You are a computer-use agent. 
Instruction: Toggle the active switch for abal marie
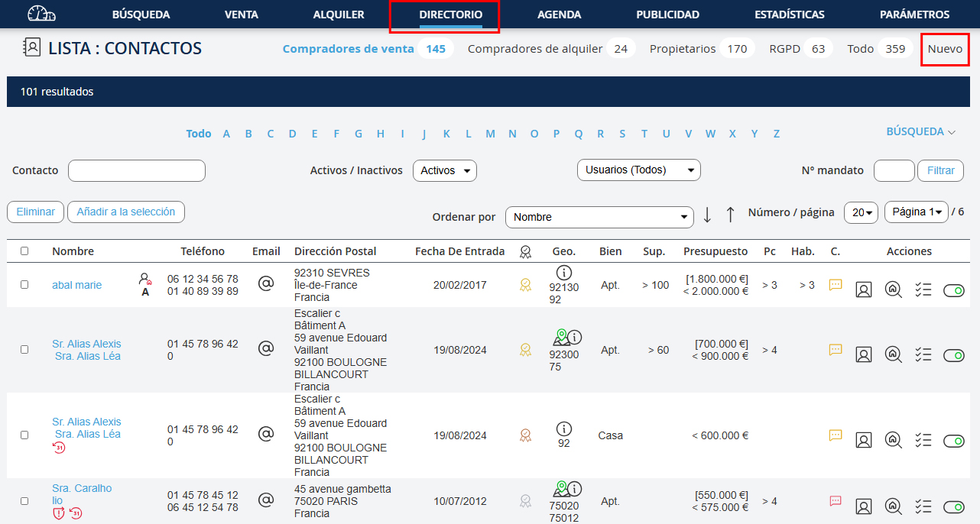(x=953, y=290)
